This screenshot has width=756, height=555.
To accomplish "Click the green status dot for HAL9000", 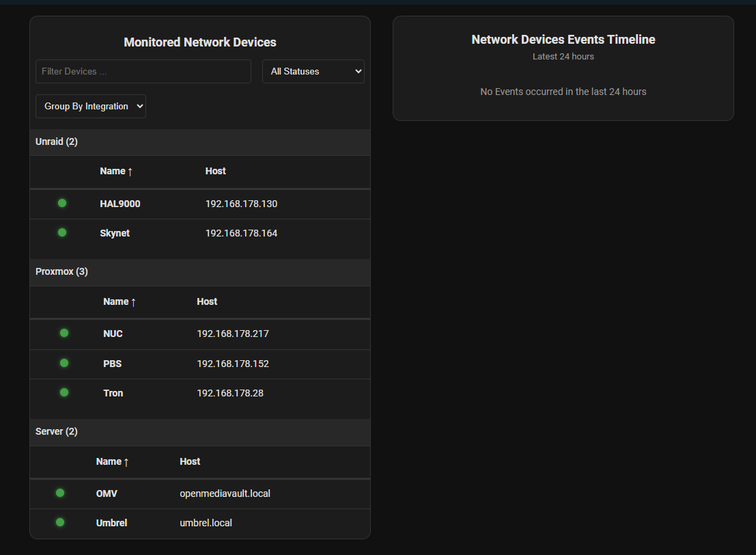I will point(62,203).
